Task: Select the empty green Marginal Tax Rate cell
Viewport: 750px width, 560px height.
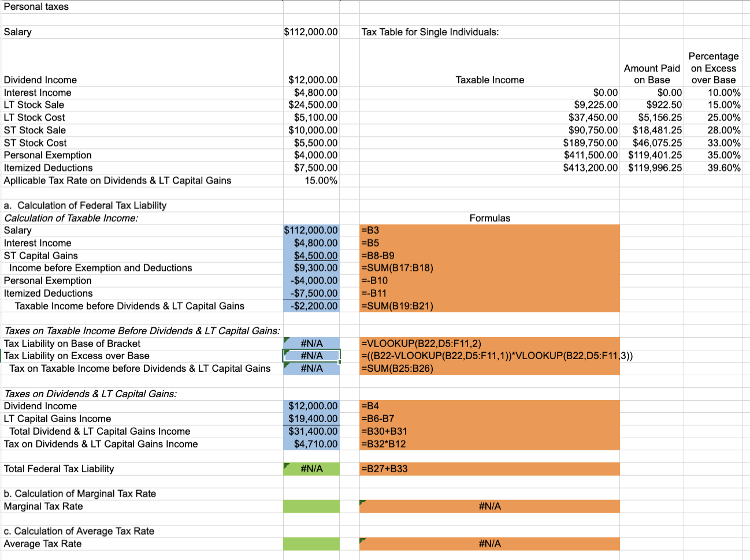Action: (311, 506)
